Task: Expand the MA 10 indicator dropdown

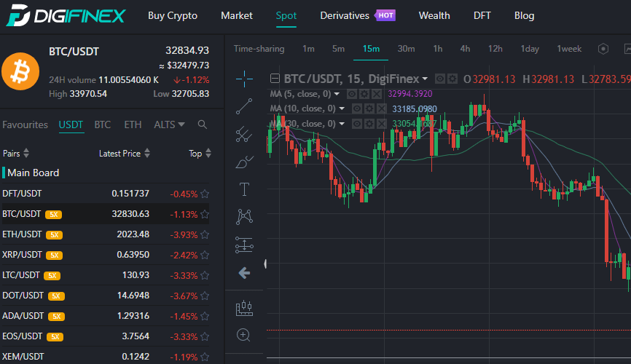Action: coord(342,108)
